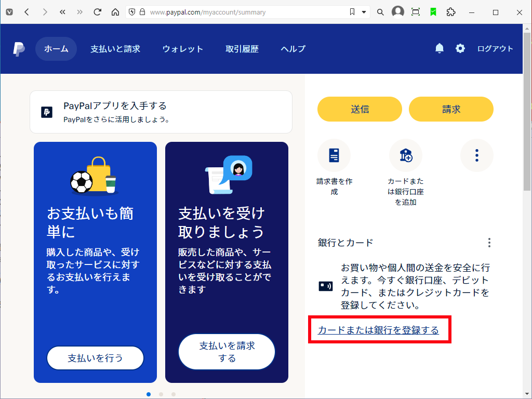Image resolution: width=532 pixels, height=399 pixels.
Task: Open the more actions three-dot circle
Action: (477, 155)
